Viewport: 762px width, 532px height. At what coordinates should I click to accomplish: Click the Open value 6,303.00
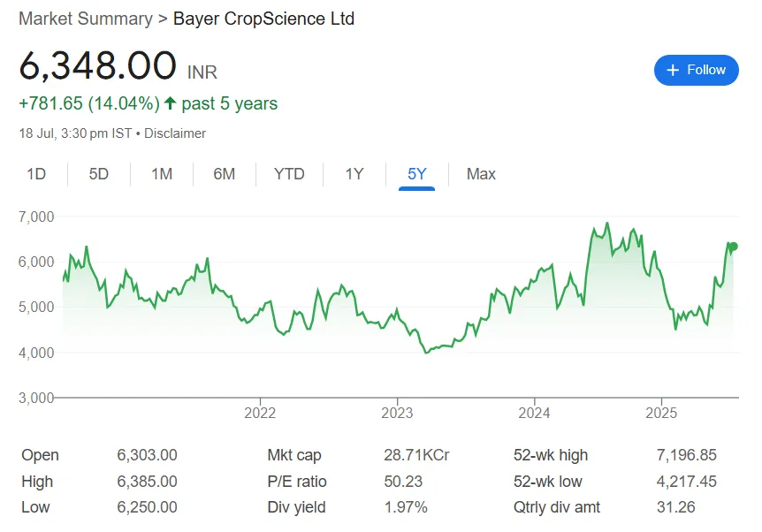pos(148,455)
